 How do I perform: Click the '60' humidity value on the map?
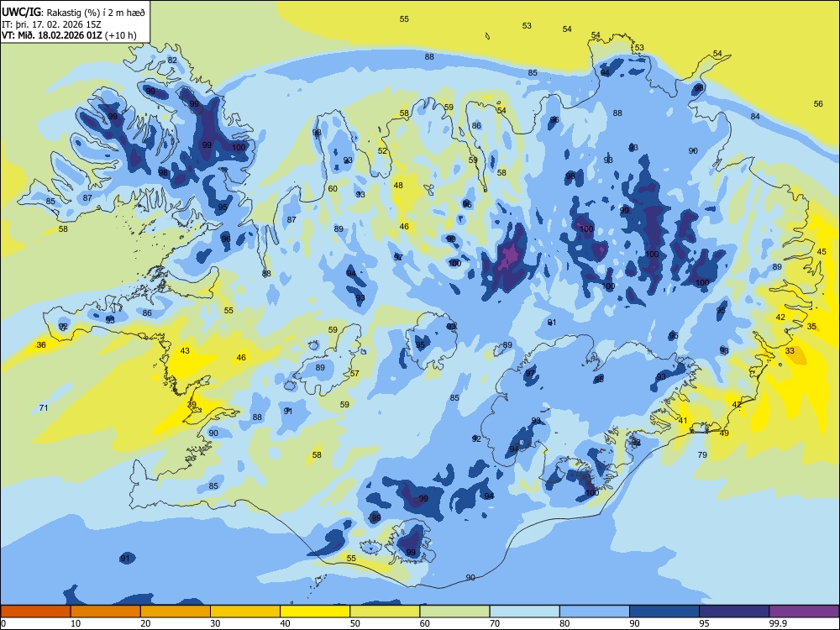(x=333, y=188)
